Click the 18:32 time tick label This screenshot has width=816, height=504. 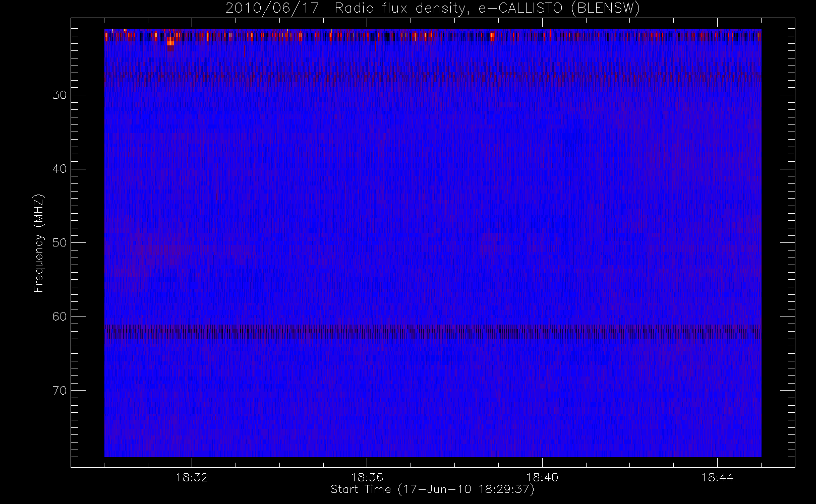(192, 477)
